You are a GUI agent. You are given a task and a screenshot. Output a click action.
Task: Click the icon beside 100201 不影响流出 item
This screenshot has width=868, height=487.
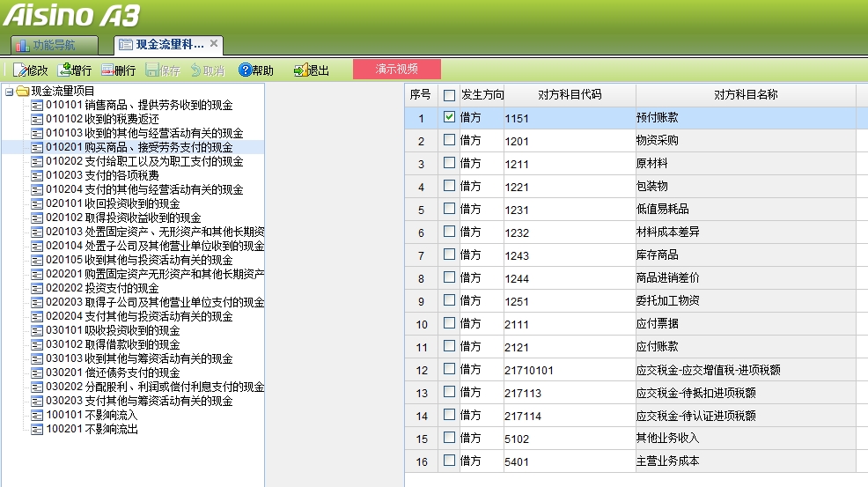click(37, 430)
